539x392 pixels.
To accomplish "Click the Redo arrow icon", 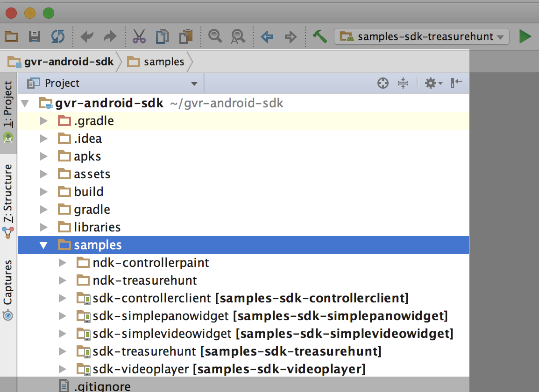I will pos(110,36).
